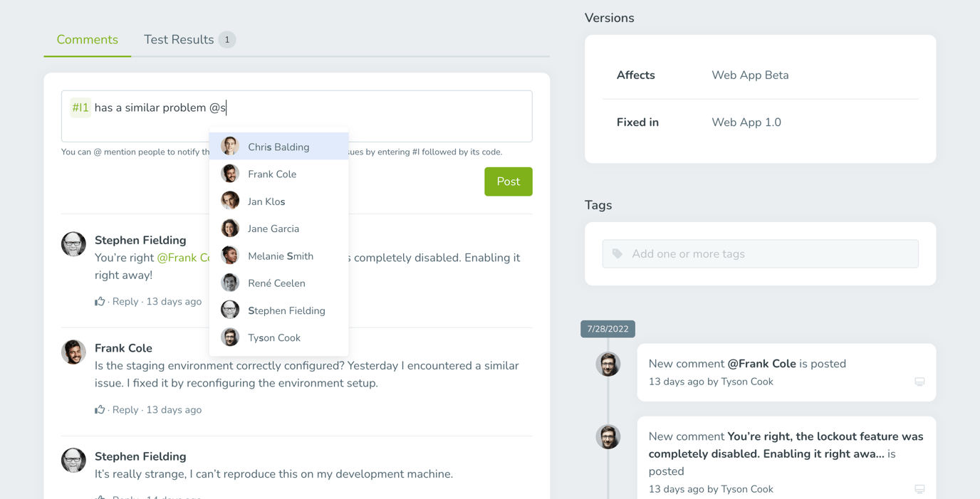Viewport: 980px width, 499px height.
Task: Click Jane Garcia's avatar in the mention list
Action: point(229,228)
